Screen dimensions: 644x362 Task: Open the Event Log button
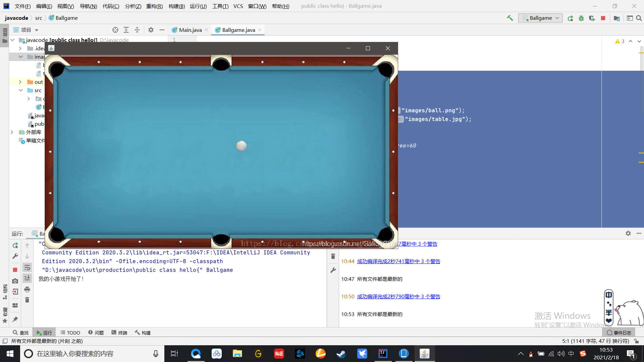click(x=619, y=333)
